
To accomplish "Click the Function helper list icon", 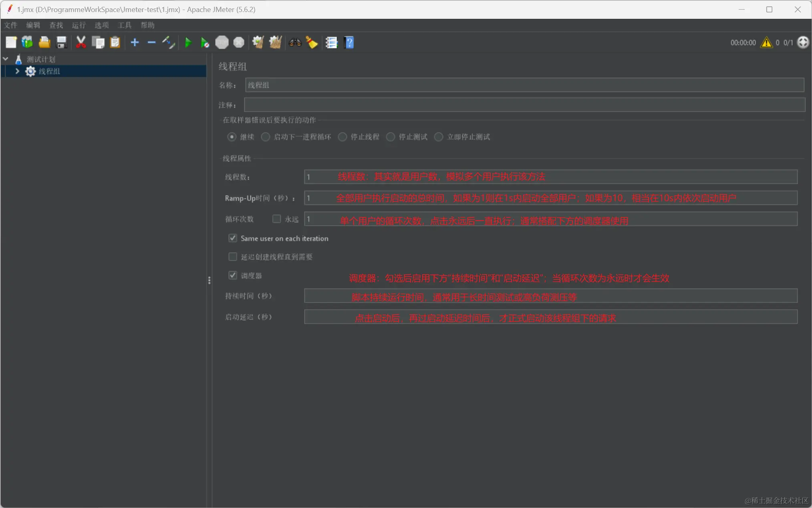I will (331, 42).
